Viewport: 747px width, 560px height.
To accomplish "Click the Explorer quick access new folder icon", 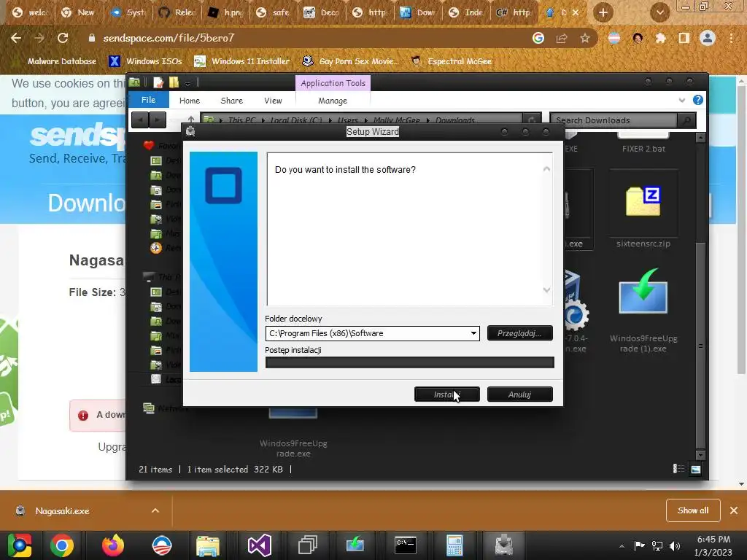I will click(x=174, y=82).
